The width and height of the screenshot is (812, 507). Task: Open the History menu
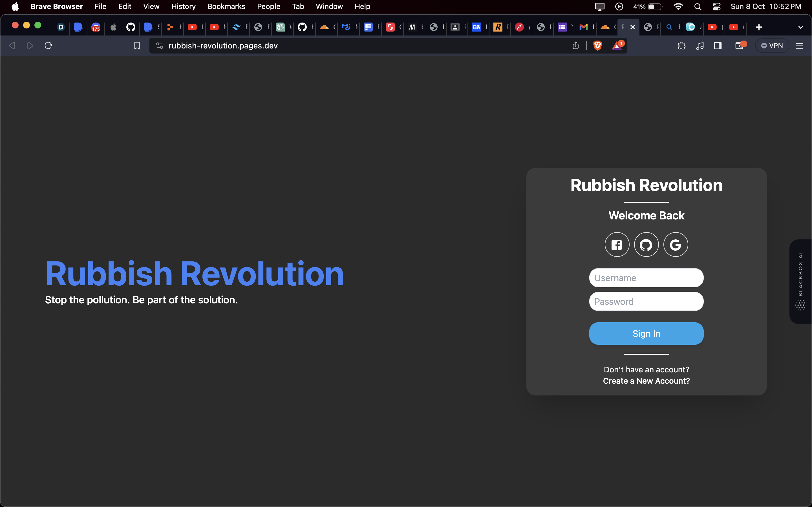[x=183, y=6]
